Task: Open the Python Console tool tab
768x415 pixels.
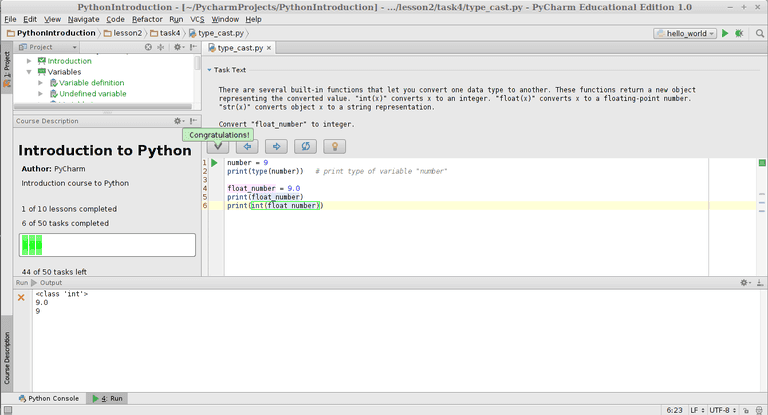Action: [48, 398]
